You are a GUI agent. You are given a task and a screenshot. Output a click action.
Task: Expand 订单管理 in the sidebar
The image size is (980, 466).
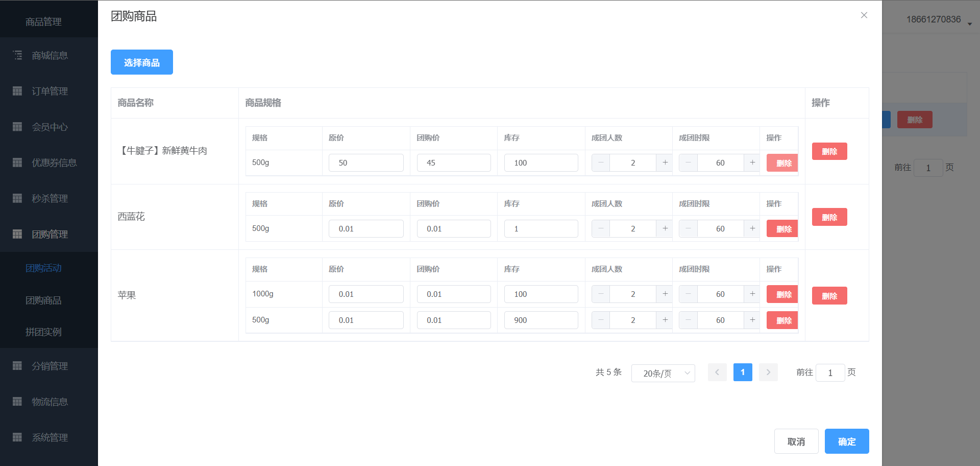pyautogui.click(x=50, y=91)
